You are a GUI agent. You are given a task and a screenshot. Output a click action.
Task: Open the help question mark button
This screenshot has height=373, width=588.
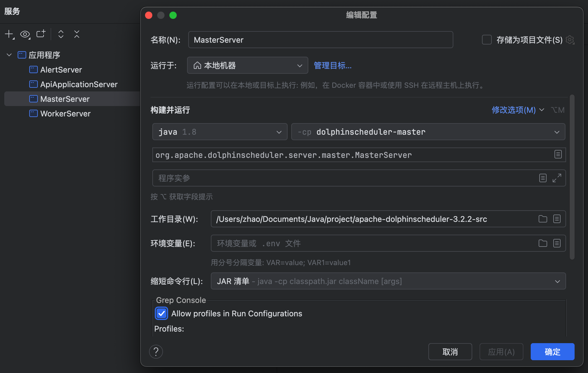(156, 352)
